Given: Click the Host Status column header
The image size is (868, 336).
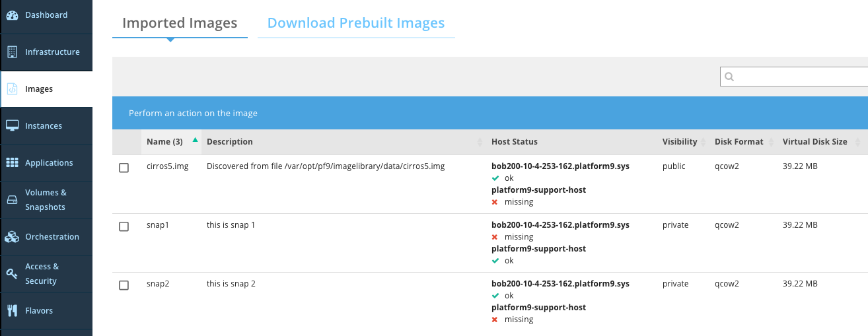Looking at the screenshot, I should [x=515, y=142].
